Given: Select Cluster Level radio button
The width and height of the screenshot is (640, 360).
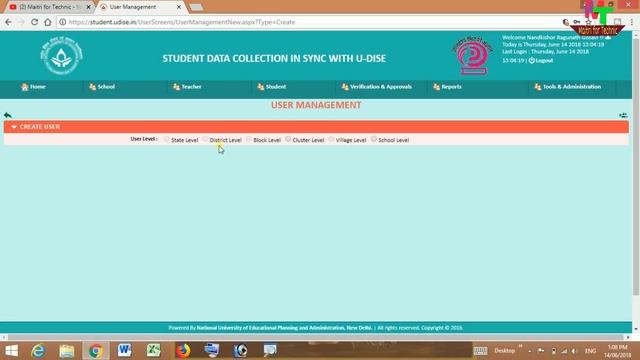Looking at the screenshot, I should point(288,139).
